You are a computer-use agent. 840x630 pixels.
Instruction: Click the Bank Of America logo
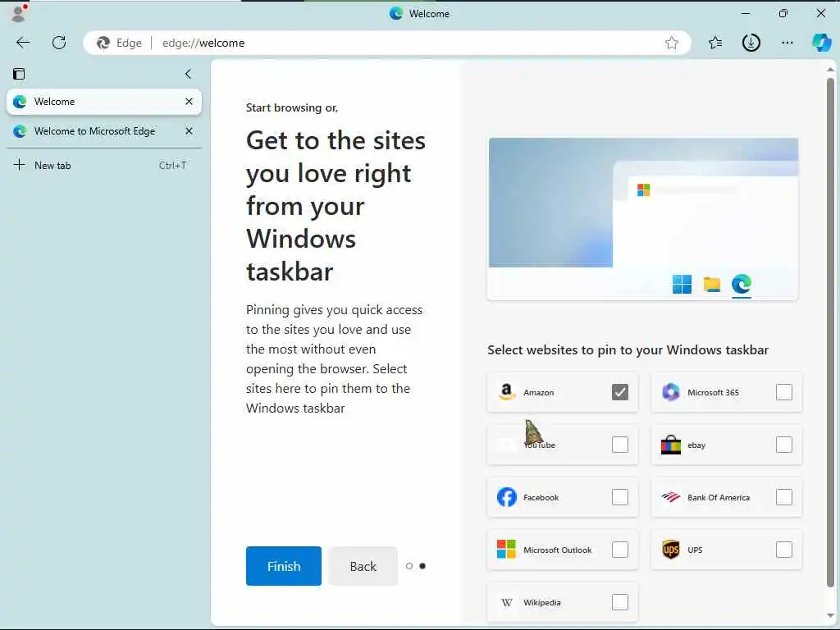coord(671,497)
